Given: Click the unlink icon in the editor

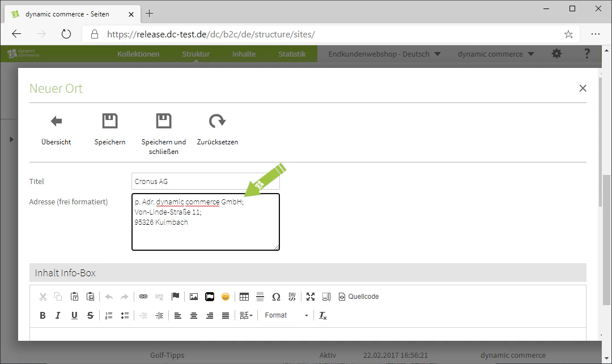Looking at the screenshot, I should pos(159,297).
